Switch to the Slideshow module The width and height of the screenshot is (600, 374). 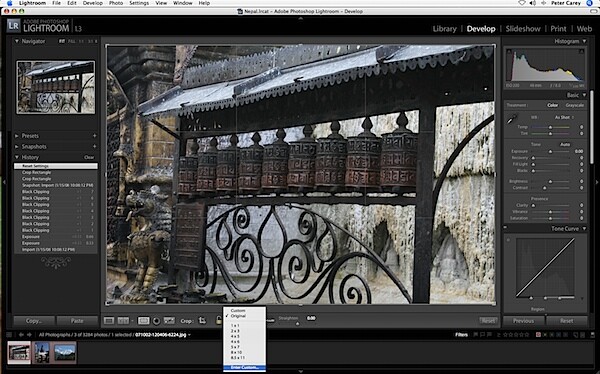point(523,29)
